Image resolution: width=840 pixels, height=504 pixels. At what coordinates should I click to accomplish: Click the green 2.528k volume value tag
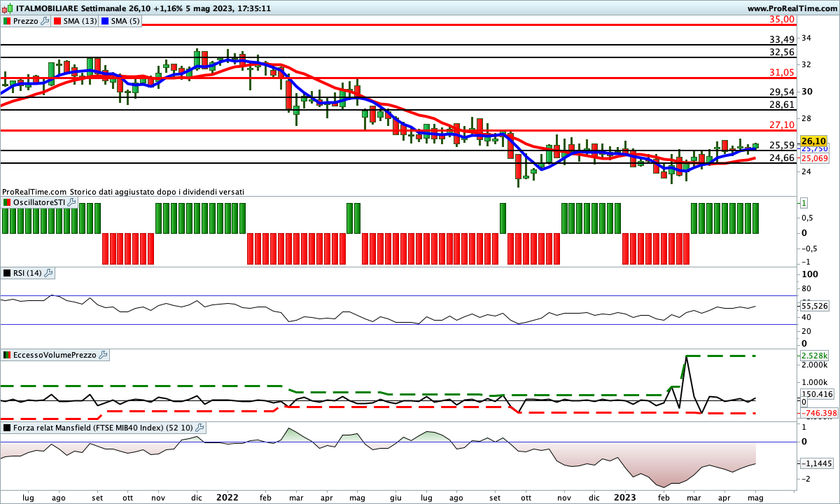click(815, 356)
